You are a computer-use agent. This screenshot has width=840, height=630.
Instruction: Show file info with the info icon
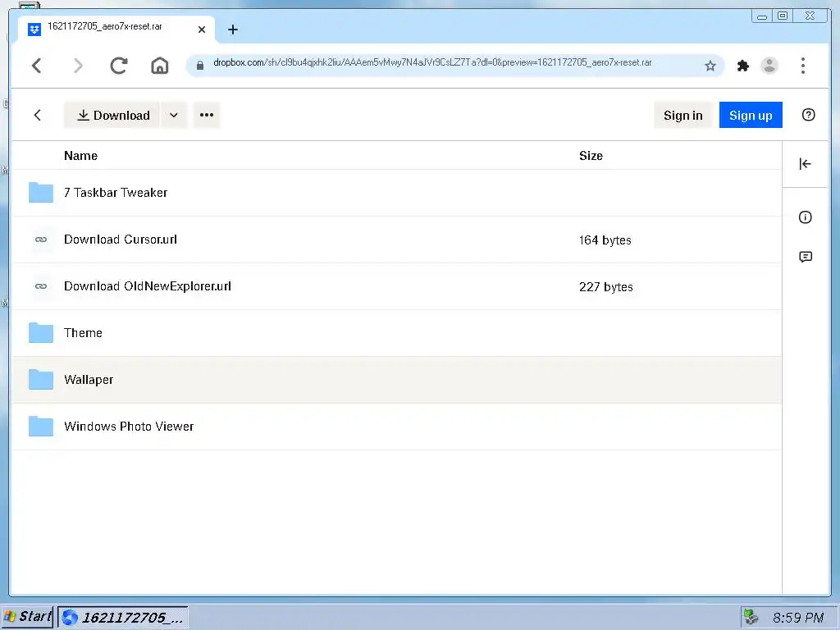[806, 217]
